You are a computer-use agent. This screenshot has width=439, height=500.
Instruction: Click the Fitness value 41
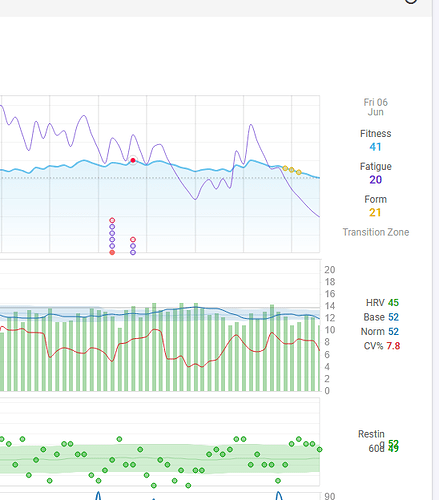pos(375,147)
